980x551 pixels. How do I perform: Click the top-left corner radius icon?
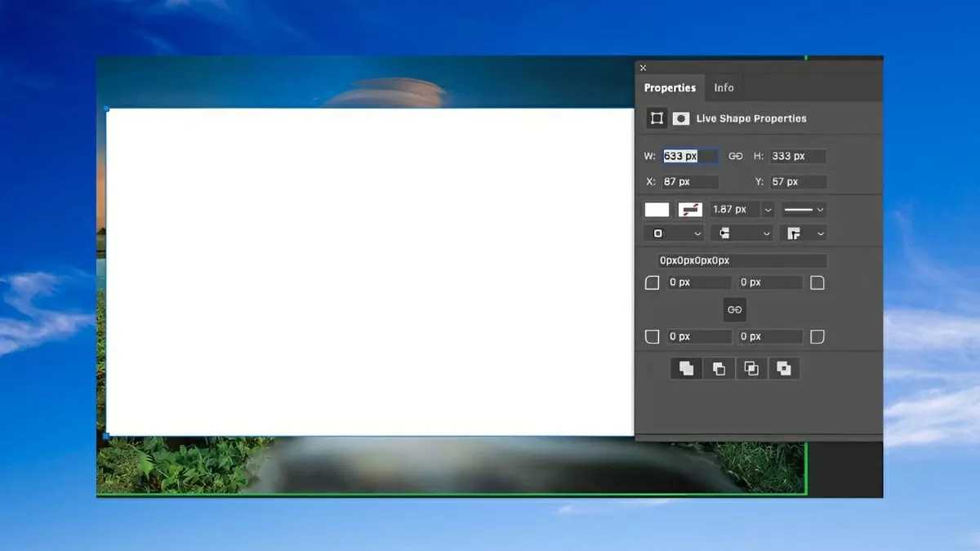pos(653,282)
